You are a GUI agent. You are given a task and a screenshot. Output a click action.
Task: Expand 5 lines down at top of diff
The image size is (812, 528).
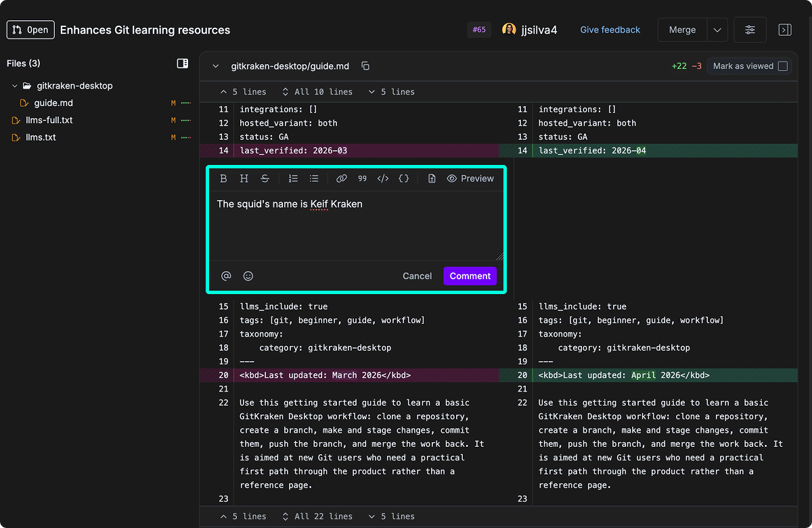click(x=391, y=92)
